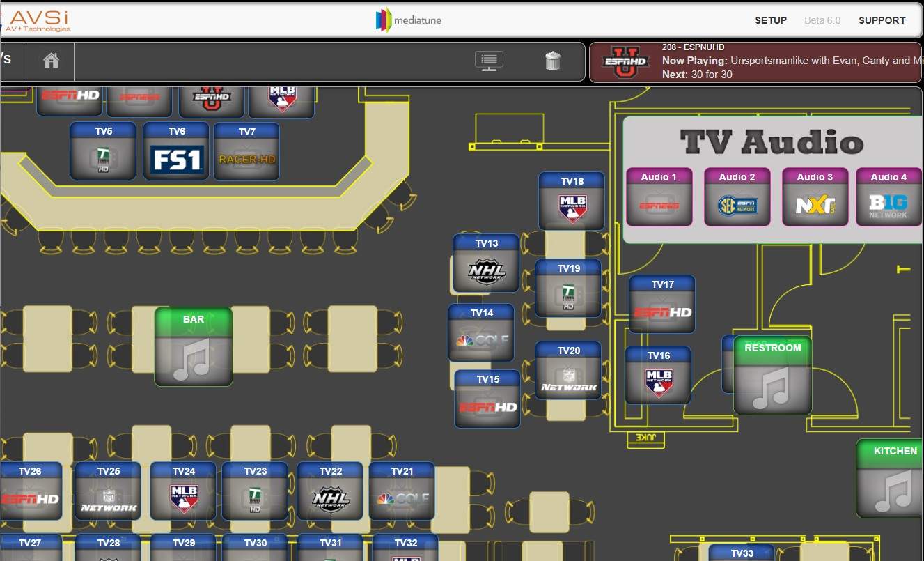Open the SUPPORT menu
The width and height of the screenshot is (924, 561).
pos(882,20)
